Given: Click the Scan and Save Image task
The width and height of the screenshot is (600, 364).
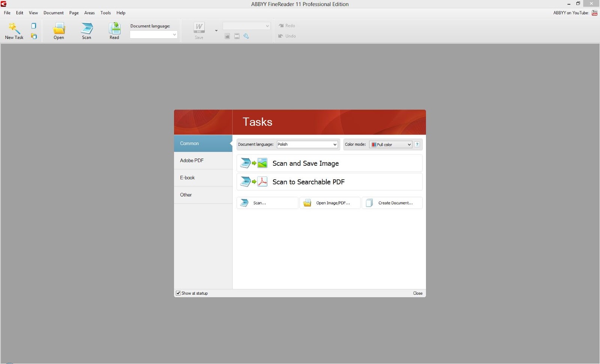Looking at the screenshot, I should (330, 163).
